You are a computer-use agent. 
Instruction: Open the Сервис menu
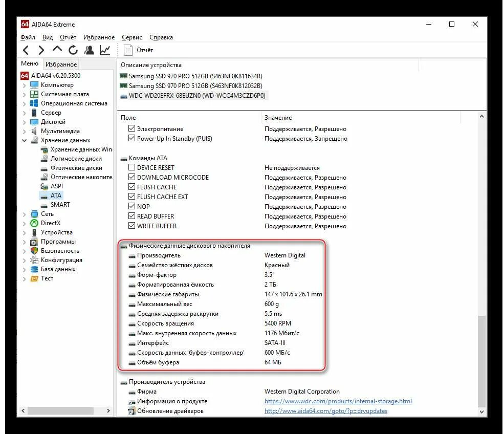132,37
